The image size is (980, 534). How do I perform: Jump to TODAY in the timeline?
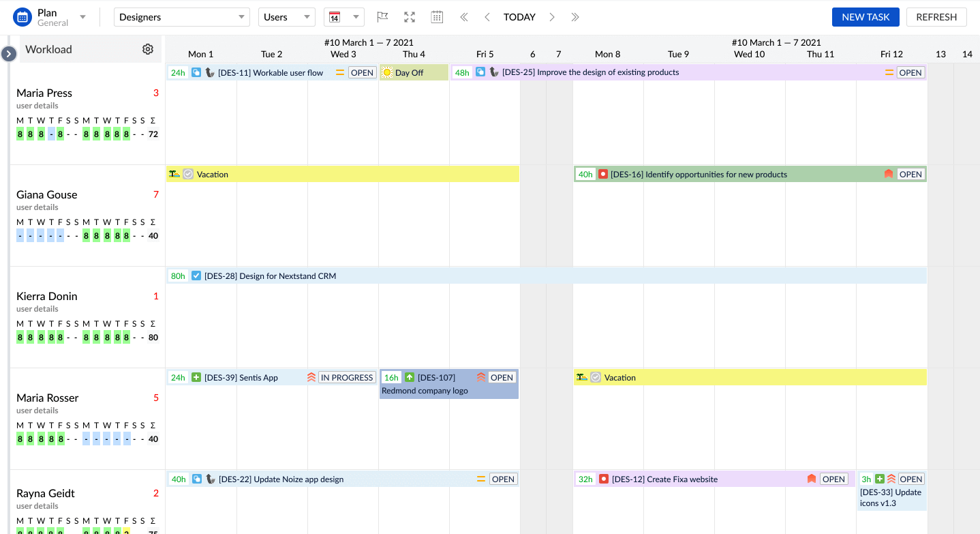coord(519,17)
